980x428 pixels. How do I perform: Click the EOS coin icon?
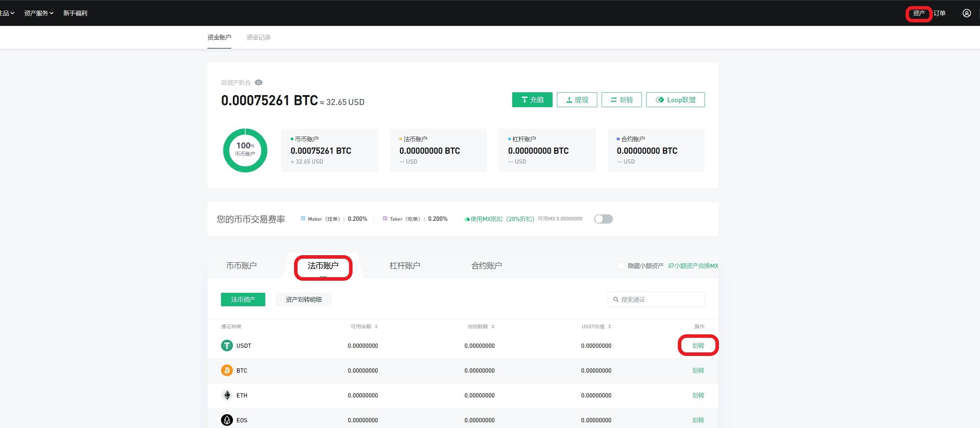tap(227, 420)
